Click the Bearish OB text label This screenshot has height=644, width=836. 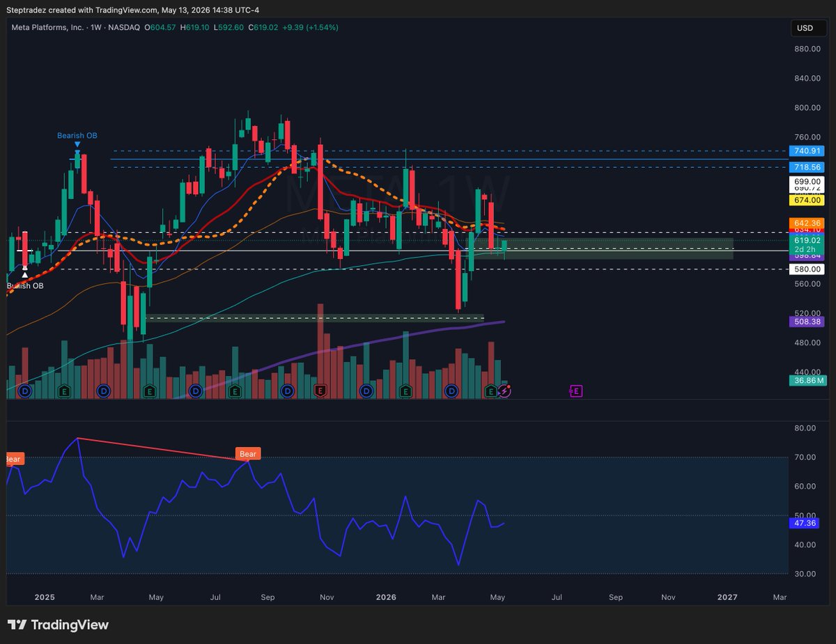(77, 135)
